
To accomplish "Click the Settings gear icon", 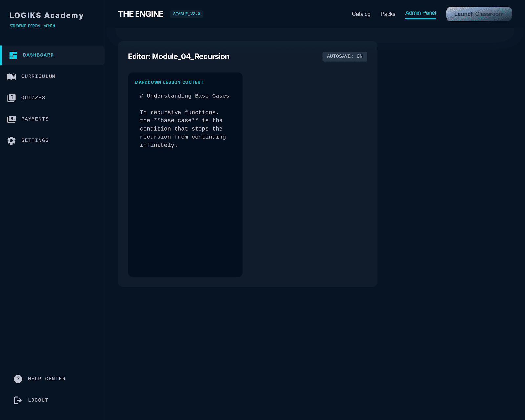I will (x=11, y=141).
